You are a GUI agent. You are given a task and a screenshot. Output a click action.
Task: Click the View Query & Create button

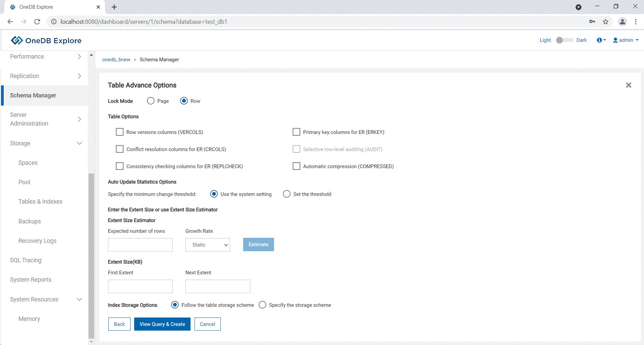[x=162, y=324]
